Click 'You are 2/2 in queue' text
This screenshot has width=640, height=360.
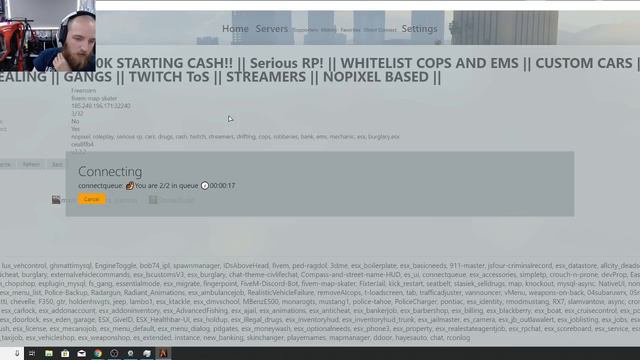[x=167, y=186]
